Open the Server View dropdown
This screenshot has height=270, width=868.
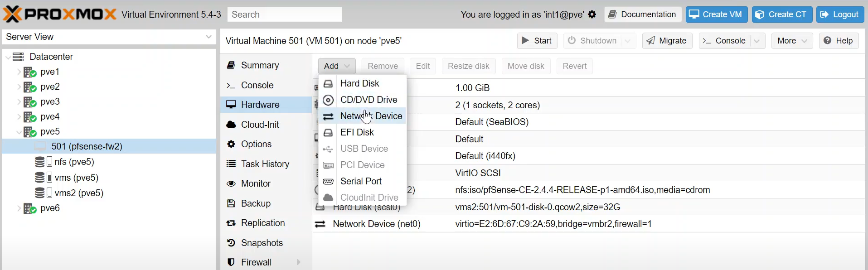[x=209, y=37]
